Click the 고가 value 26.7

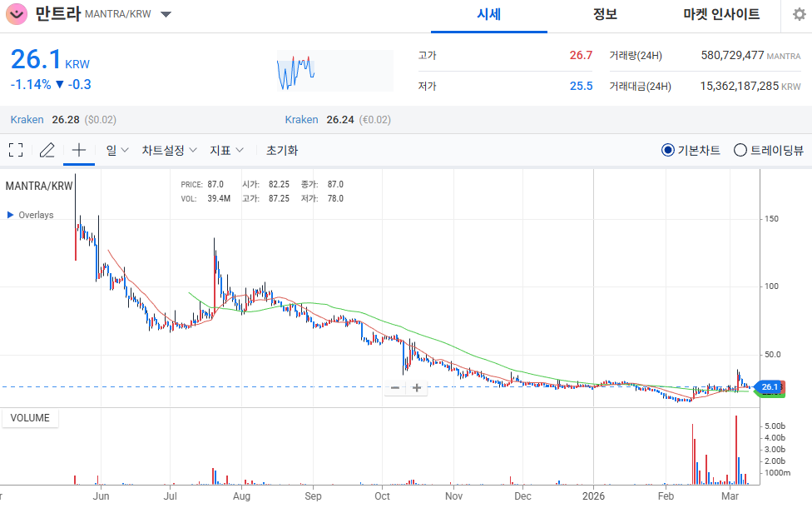click(x=581, y=55)
